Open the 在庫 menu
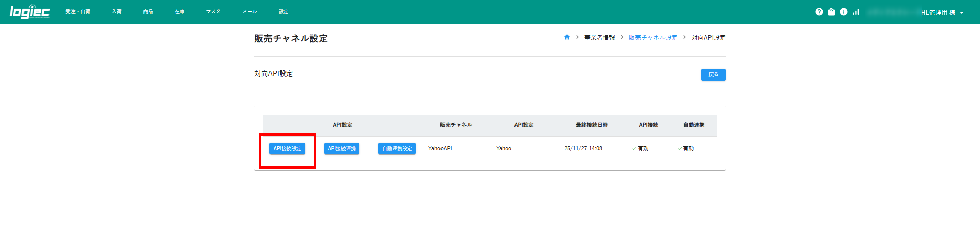980x234 pixels. click(x=179, y=12)
